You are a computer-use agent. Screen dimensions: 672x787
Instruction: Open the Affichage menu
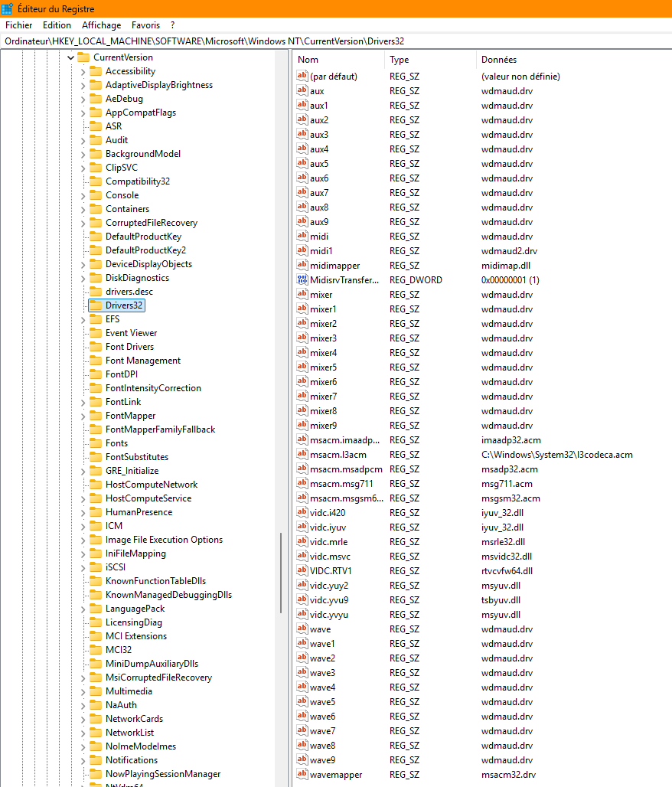(101, 25)
